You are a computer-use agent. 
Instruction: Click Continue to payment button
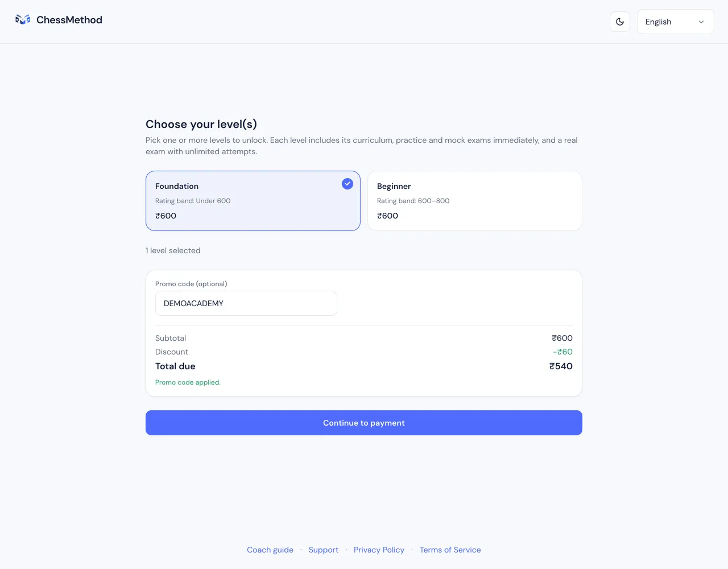[x=364, y=423]
